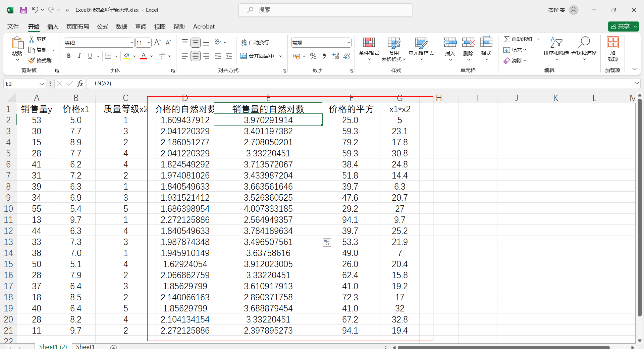Click the Copy (复制) button
The height and width of the screenshot is (349, 644).
point(38,50)
